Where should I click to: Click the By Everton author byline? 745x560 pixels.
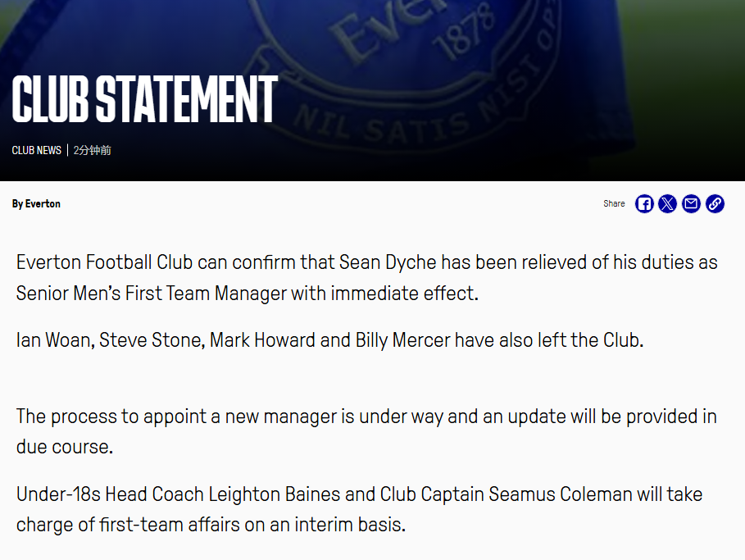[36, 204]
